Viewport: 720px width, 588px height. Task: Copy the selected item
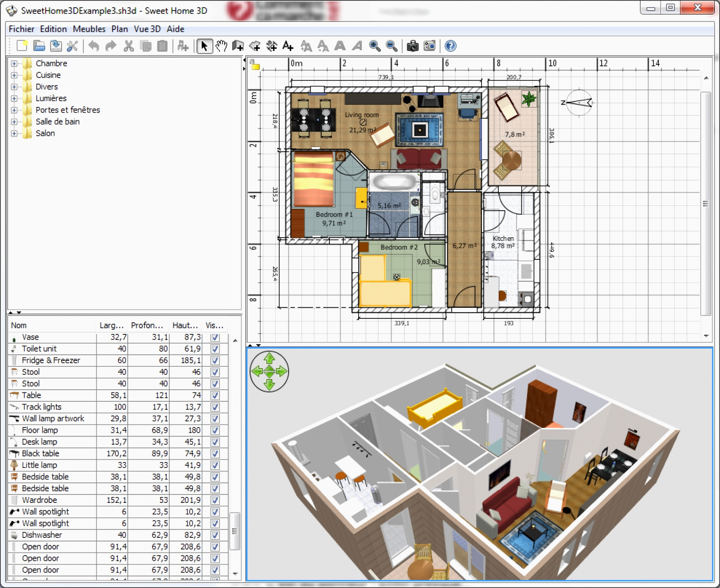pos(145,46)
